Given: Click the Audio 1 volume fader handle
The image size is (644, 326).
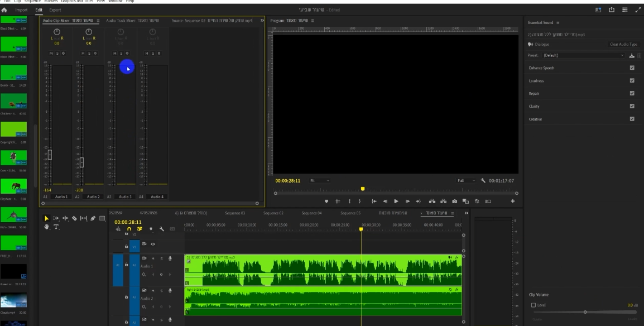Looking at the screenshot, I should tap(50, 154).
